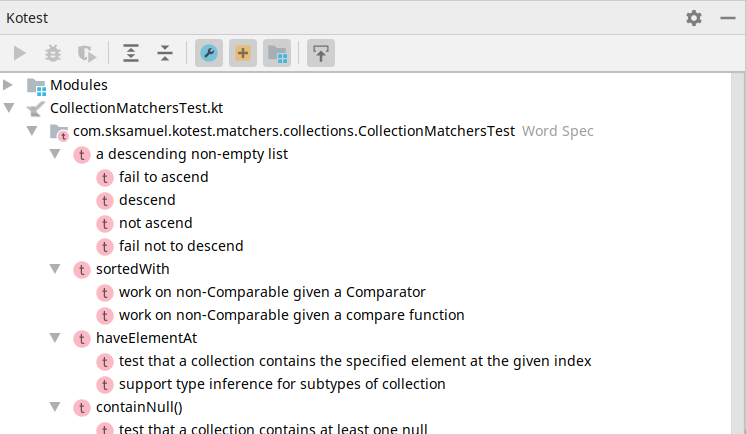This screenshot has height=434, width=746.
Task: Click test icon next to sortedWith
Action: tap(82, 270)
